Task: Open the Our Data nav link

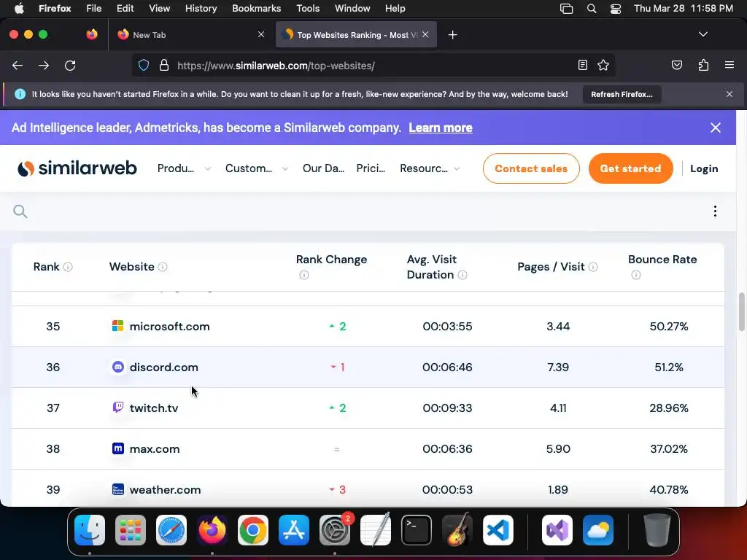Action: point(323,168)
